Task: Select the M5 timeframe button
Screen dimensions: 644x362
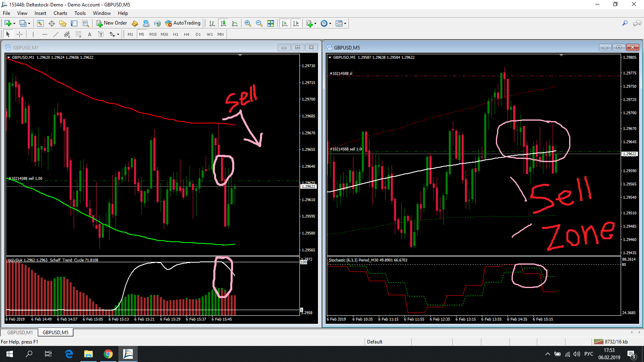Action: pyautogui.click(x=142, y=35)
